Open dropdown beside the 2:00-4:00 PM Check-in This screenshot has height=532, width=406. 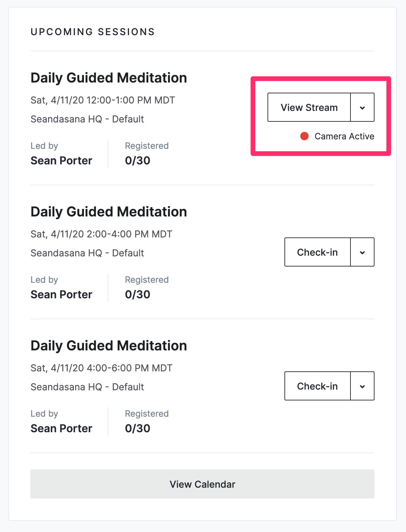click(x=362, y=252)
